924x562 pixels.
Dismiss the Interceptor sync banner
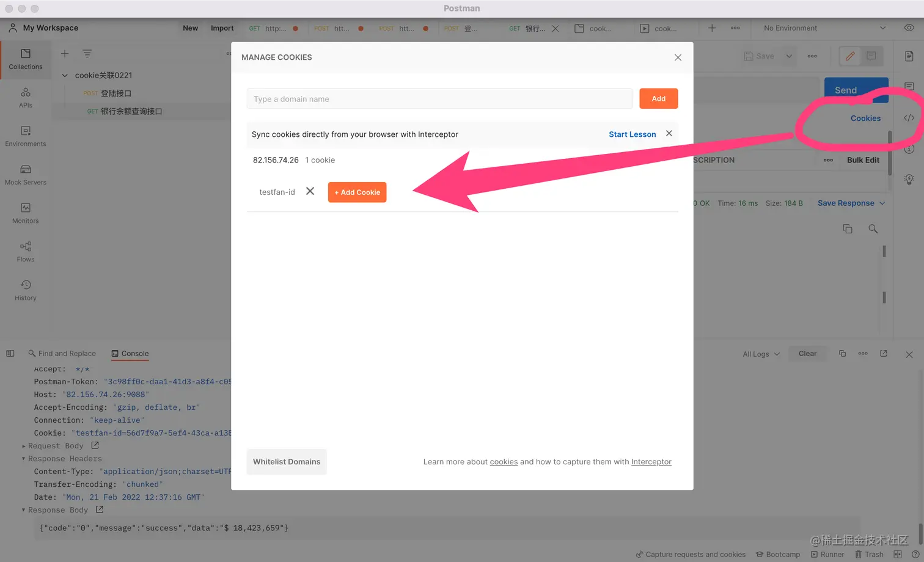(669, 133)
